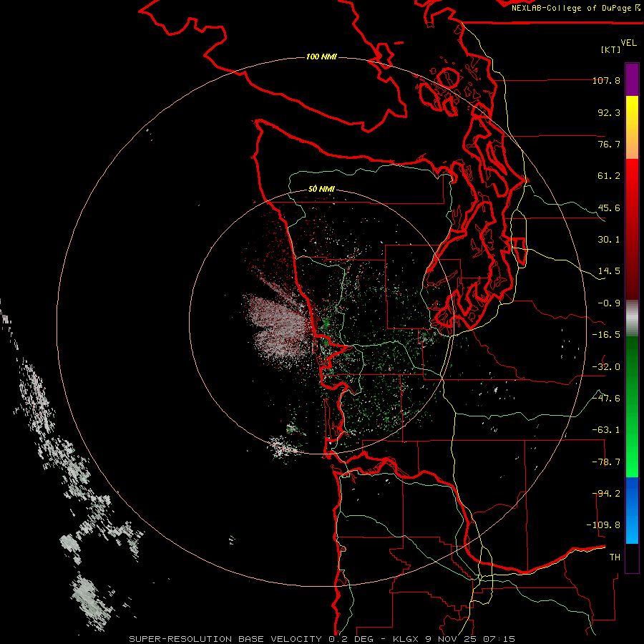Click the -109.8 velocity scale value
This screenshot has width=644, height=644.
603,525
